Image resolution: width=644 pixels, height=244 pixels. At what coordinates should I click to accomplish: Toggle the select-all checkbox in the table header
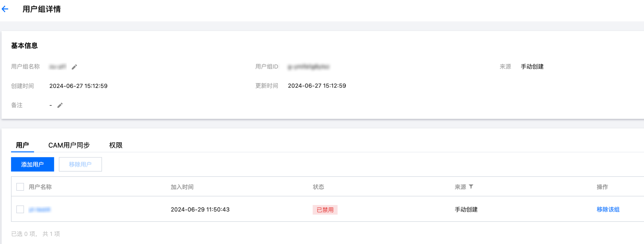(20, 187)
